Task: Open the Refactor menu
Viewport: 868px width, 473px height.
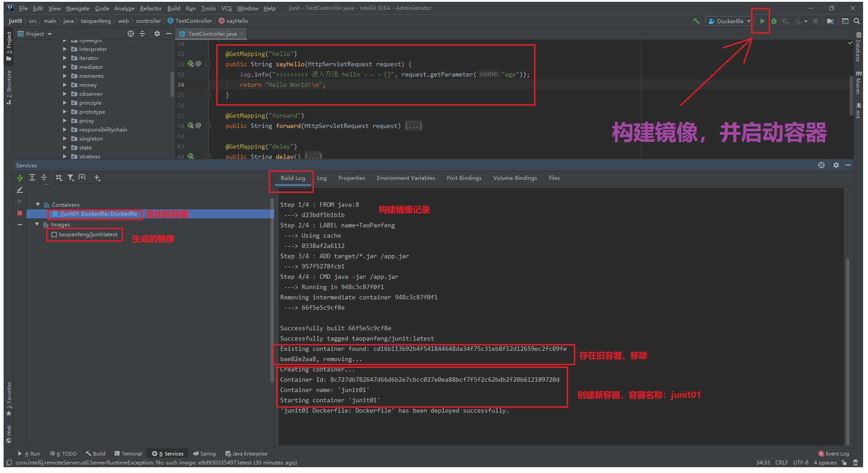Action: [x=151, y=9]
